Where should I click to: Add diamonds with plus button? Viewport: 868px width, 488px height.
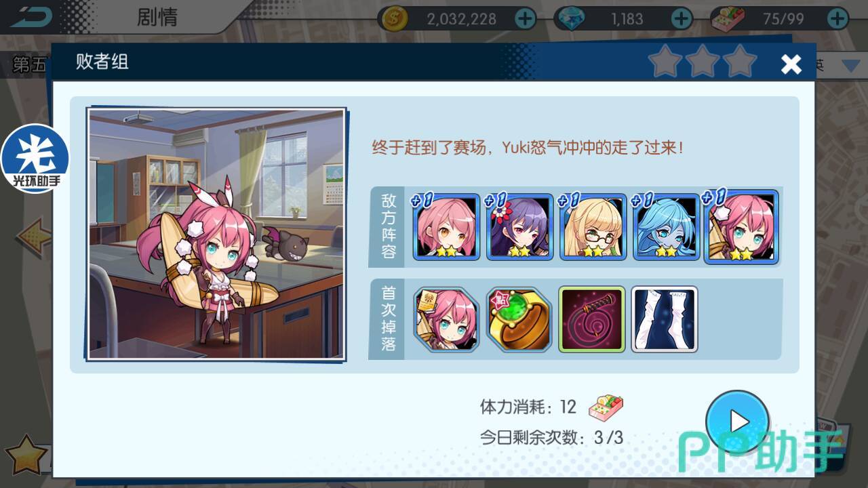[682, 18]
